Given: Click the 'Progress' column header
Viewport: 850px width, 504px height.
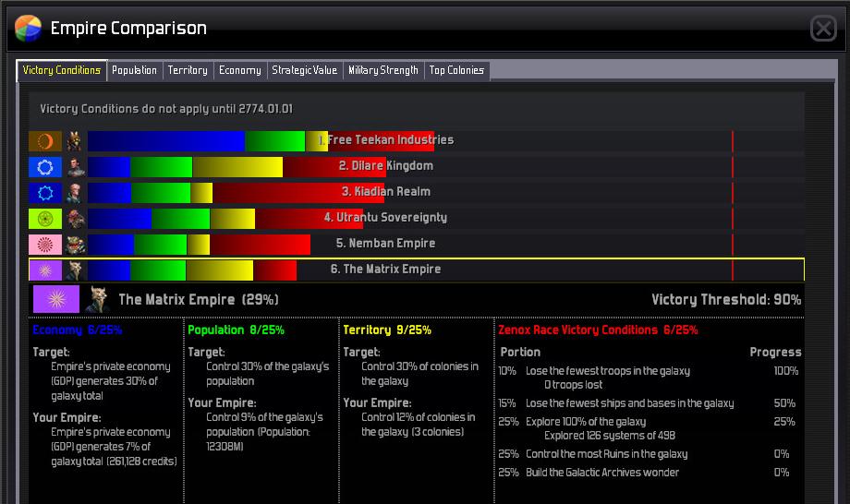Looking at the screenshot, I should [775, 353].
